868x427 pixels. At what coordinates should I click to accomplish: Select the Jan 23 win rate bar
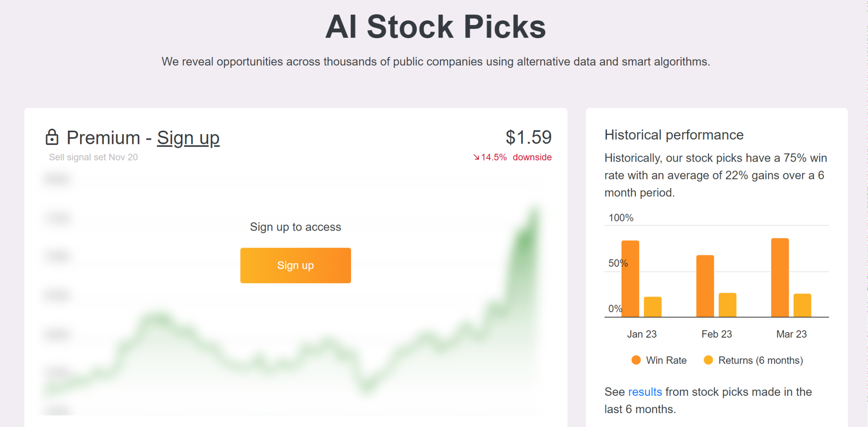pyautogui.click(x=629, y=277)
